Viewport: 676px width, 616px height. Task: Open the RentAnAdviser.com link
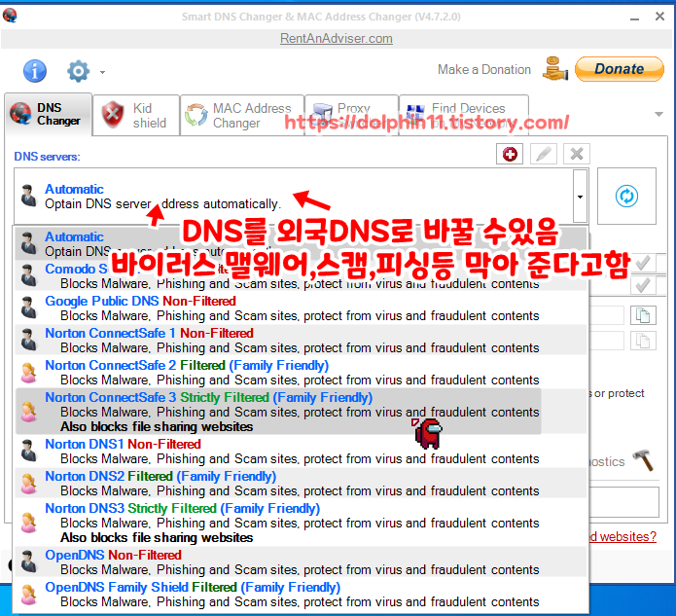tap(337, 38)
